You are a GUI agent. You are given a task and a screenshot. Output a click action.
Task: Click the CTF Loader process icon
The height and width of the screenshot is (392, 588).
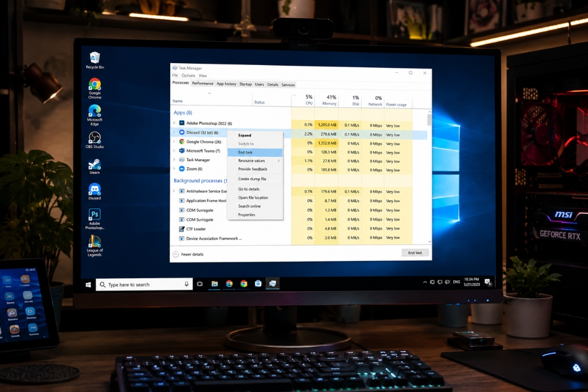[x=182, y=229]
